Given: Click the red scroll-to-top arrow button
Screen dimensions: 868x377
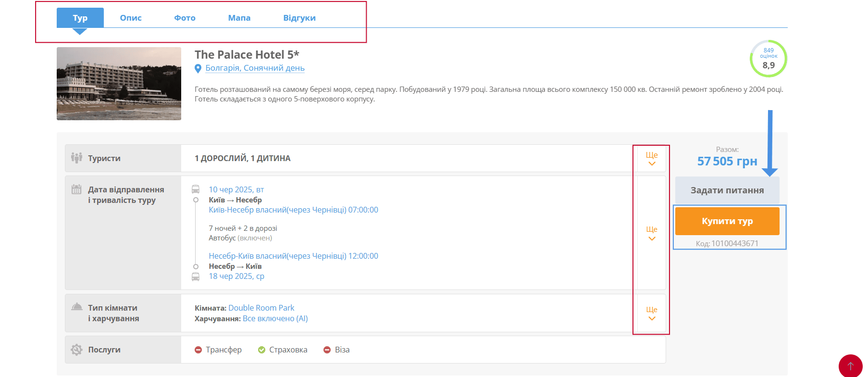Looking at the screenshot, I should (x=850, y=366).
